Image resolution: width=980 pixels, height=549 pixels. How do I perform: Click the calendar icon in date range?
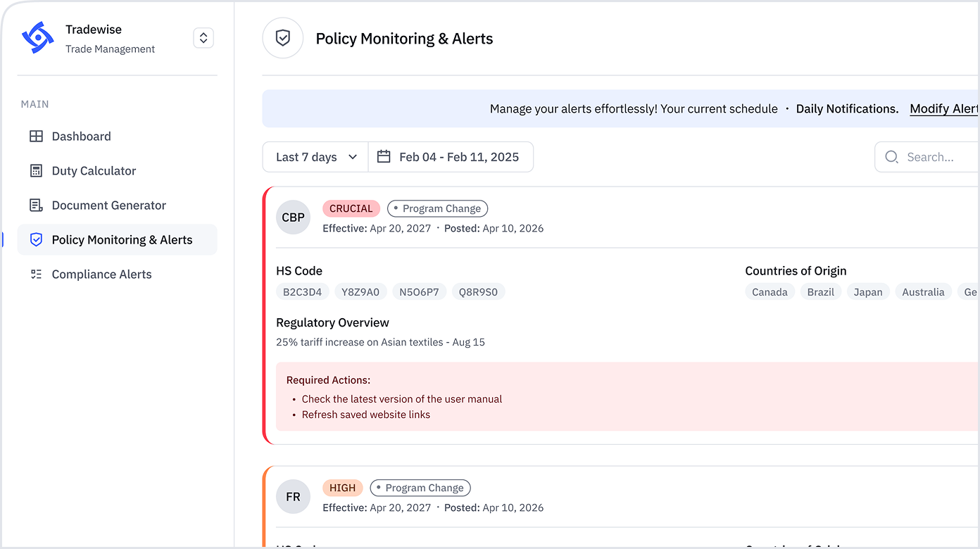(x=384, y=157)
